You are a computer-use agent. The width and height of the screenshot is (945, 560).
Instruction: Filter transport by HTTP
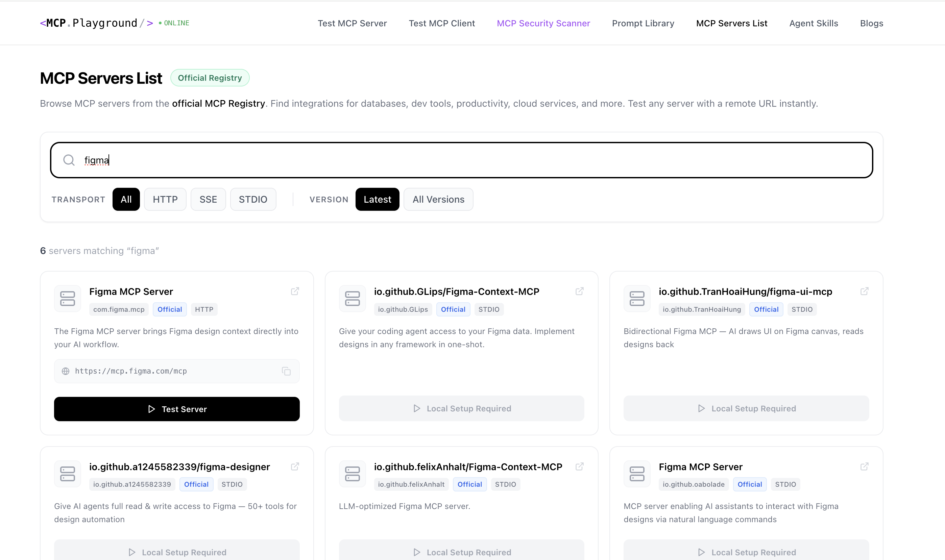pos(165,199)
